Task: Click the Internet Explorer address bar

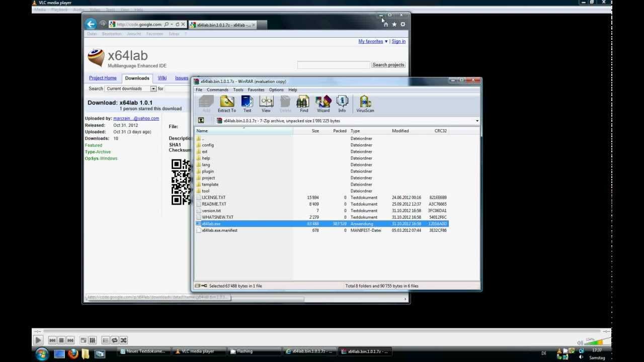Action: click(x=138, y=24)
